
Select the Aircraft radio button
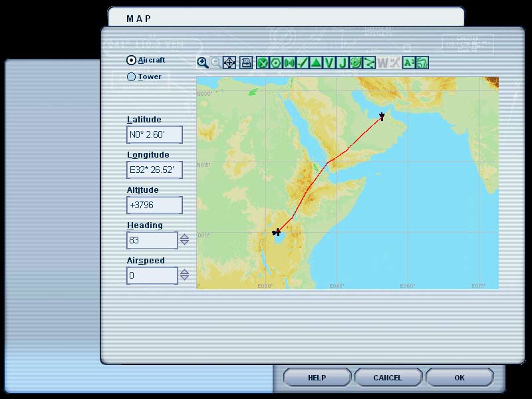point(131,60)
